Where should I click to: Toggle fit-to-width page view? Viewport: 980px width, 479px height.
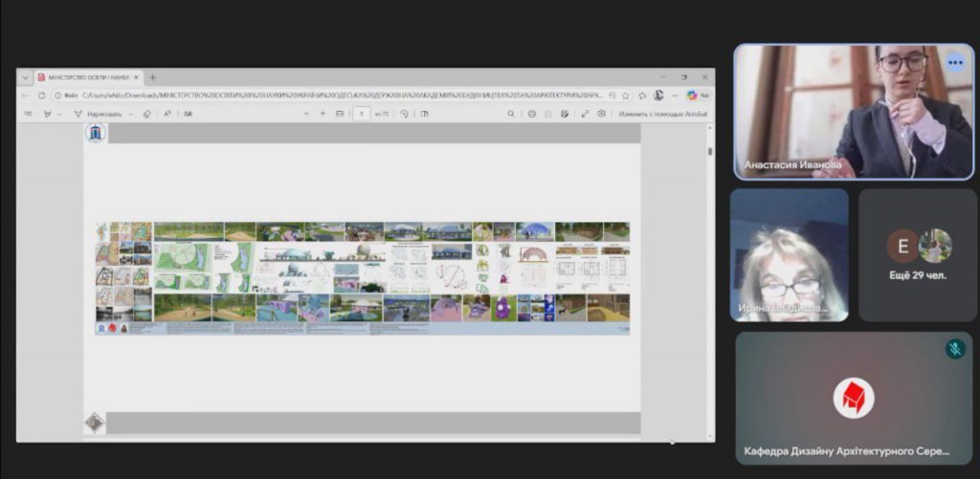coord(340,113)
